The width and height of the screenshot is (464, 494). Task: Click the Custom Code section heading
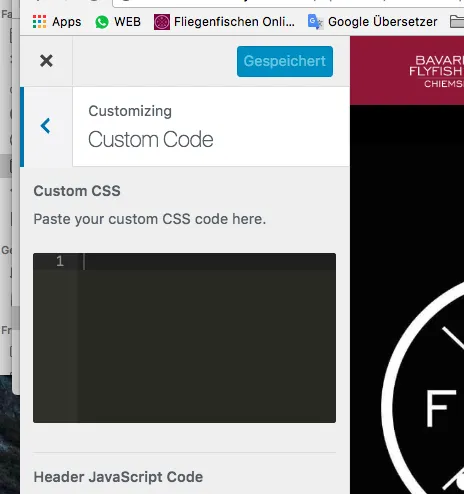pos(151,139)
